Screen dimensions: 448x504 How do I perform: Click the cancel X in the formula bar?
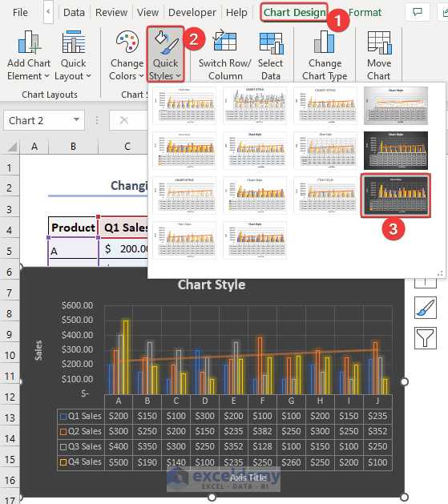tap(124, 120)
